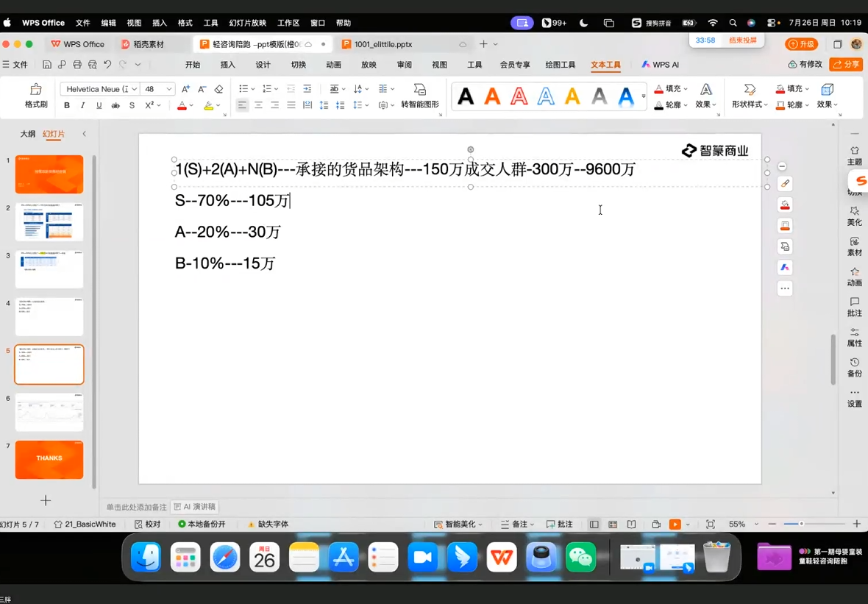This screenshot has width=868, height=604.
Task: Select align right paragraph button
Action: [274, 105]
